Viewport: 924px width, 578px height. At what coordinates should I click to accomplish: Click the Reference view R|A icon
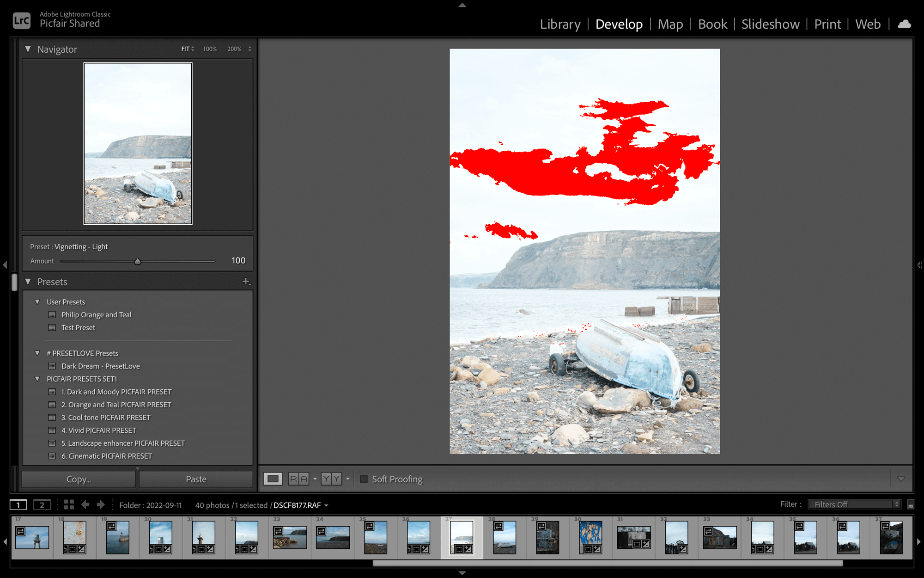[x=298, y=479]
